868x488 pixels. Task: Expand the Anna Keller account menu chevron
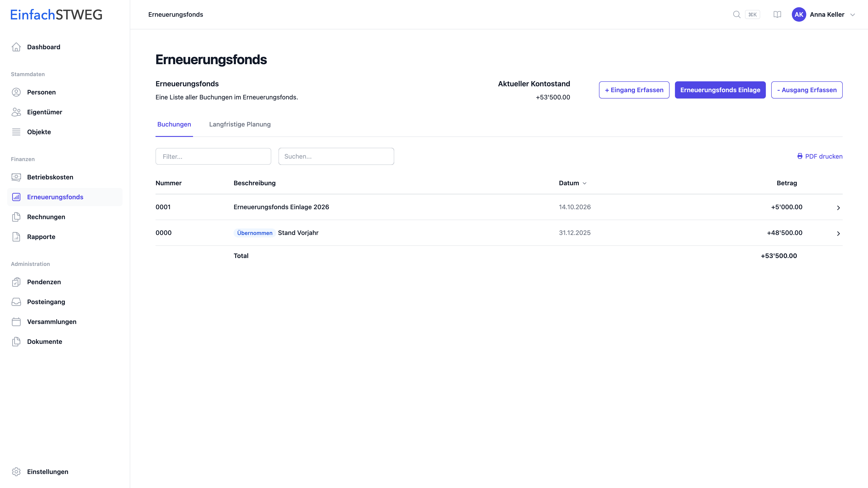click(x=852, y=15)
